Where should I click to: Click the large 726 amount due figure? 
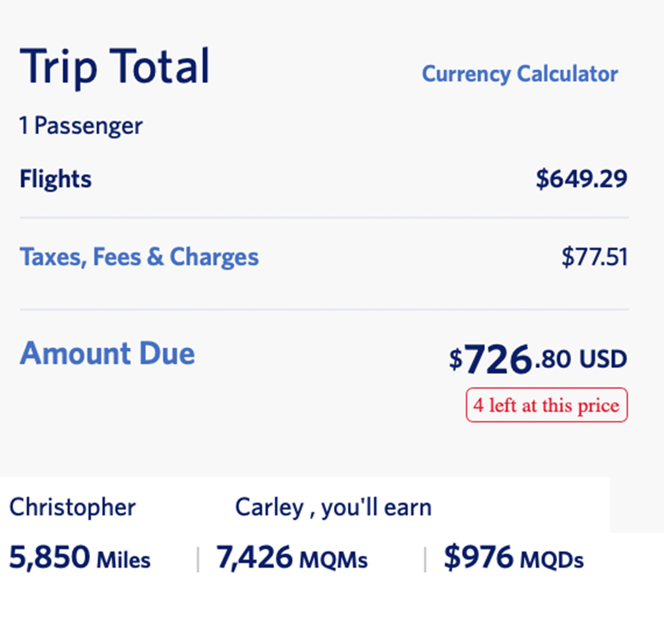pos(497,359)
